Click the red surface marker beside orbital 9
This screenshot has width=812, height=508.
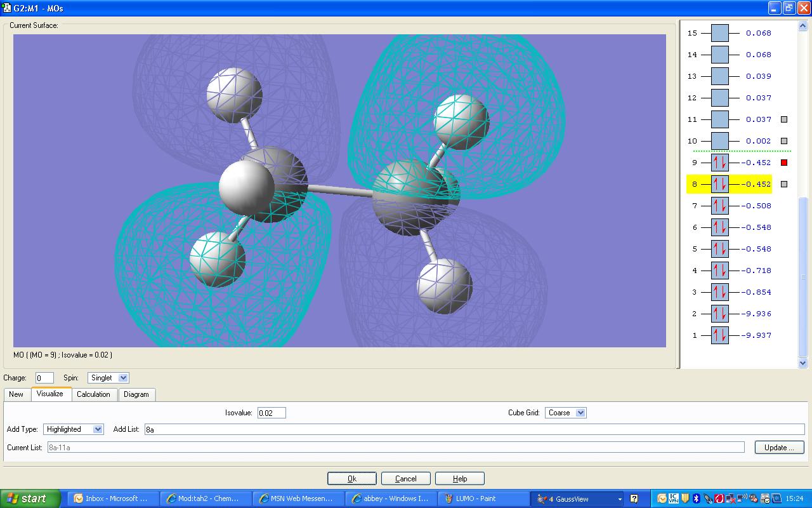tap(784, 163)
